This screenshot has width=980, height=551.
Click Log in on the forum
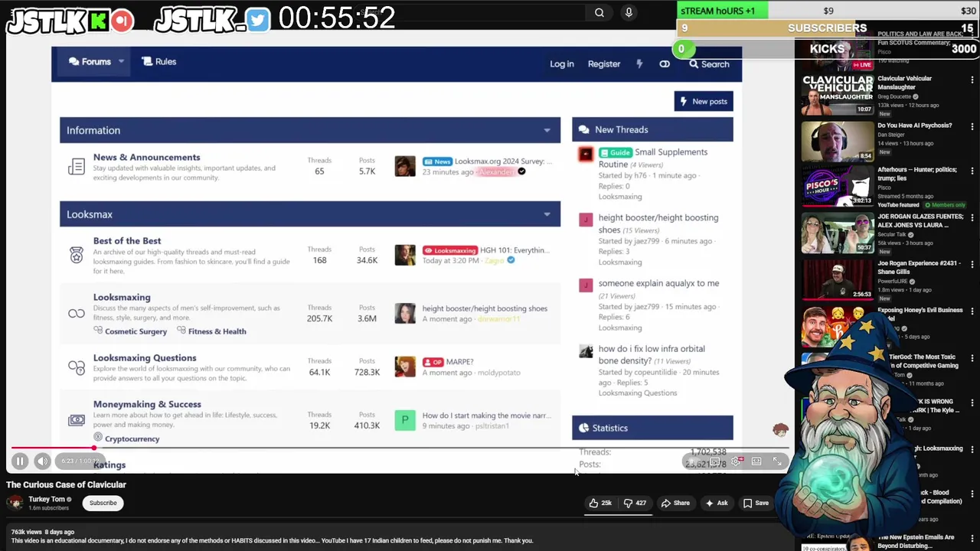[561, 64]
